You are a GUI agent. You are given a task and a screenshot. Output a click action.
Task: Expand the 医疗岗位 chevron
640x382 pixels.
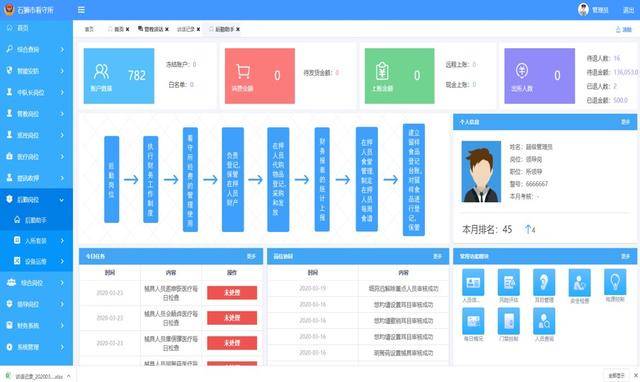click(x=62, y=156)
